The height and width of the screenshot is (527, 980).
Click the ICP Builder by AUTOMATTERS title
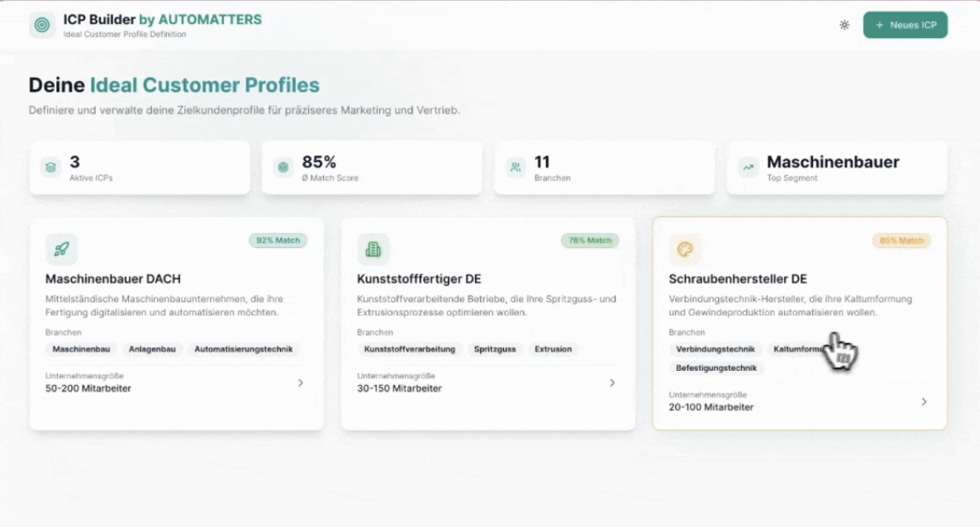pyautogui.click(x=163, y=19)
